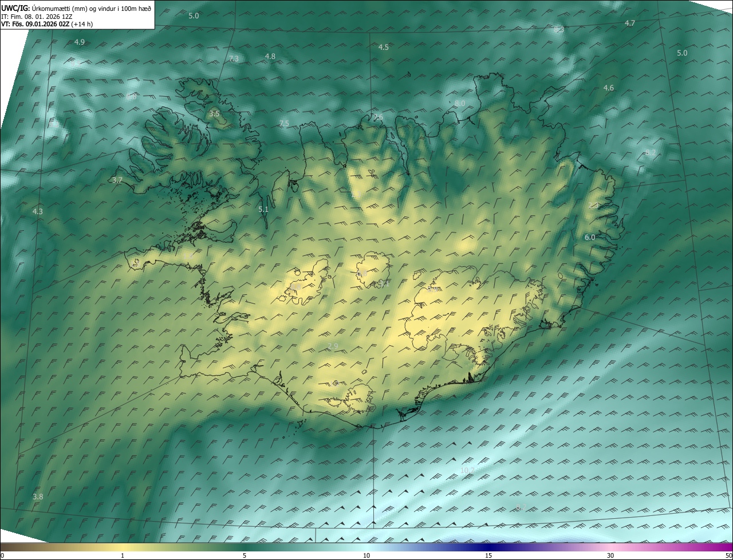Click the "3.5" value on the map
Image resolution: width=733 pixels, height=560 pixels.
point(214,113)
